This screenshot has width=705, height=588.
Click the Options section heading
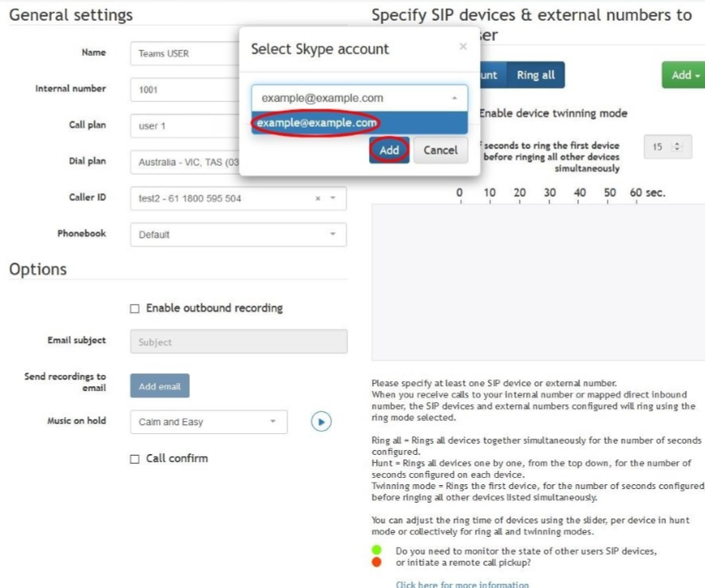tap(38, 269)
